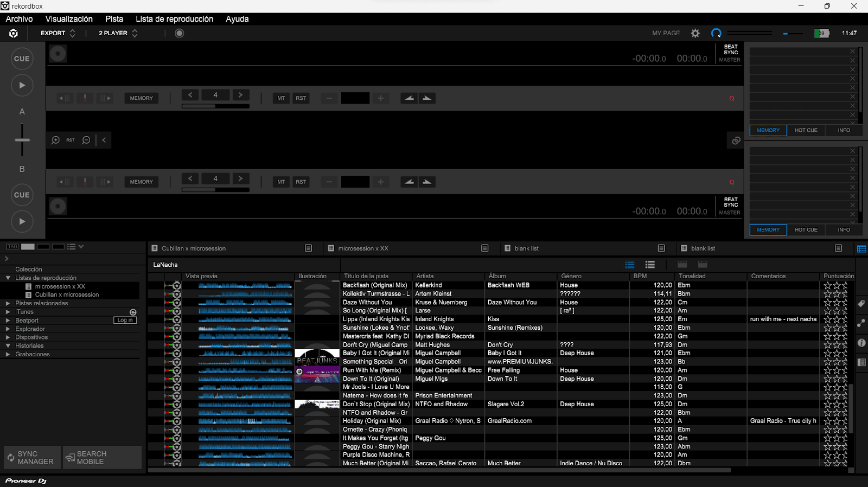Click the SYNC MANAGER button
This screenshot has width=868, height=487.
[32, 458]
